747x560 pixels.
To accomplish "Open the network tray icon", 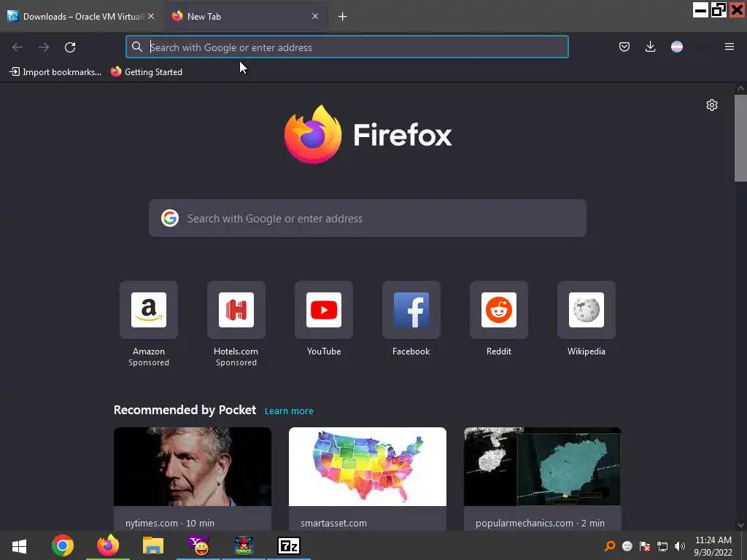I will tap(662, 546).
